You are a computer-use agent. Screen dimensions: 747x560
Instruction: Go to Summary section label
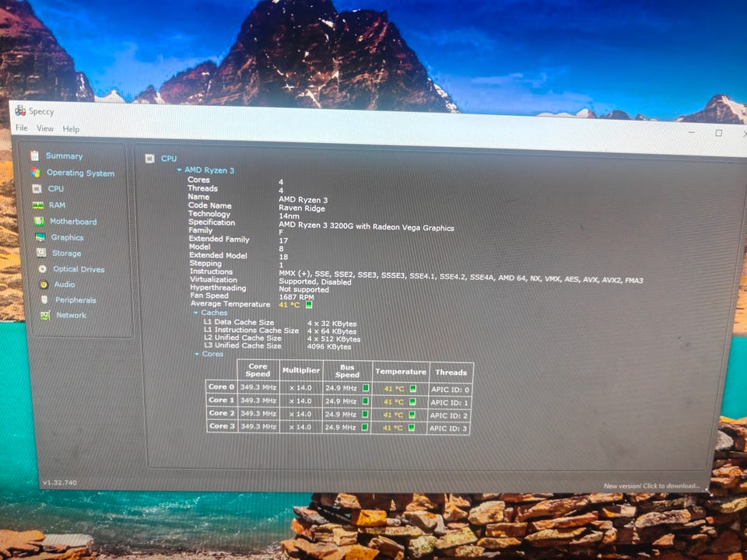[x=64, y=156]
